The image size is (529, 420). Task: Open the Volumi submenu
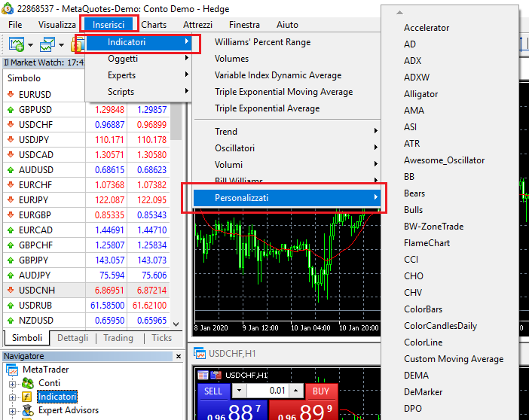click(287, 165)
